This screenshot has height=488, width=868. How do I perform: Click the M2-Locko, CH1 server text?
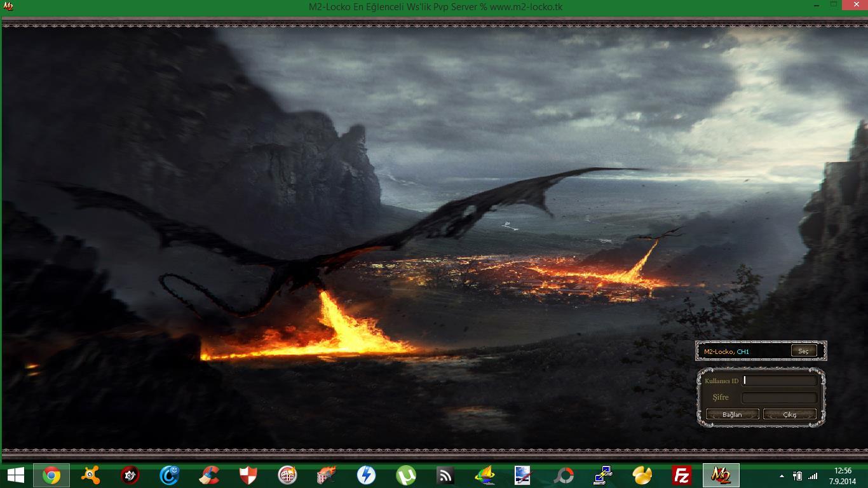726,351
